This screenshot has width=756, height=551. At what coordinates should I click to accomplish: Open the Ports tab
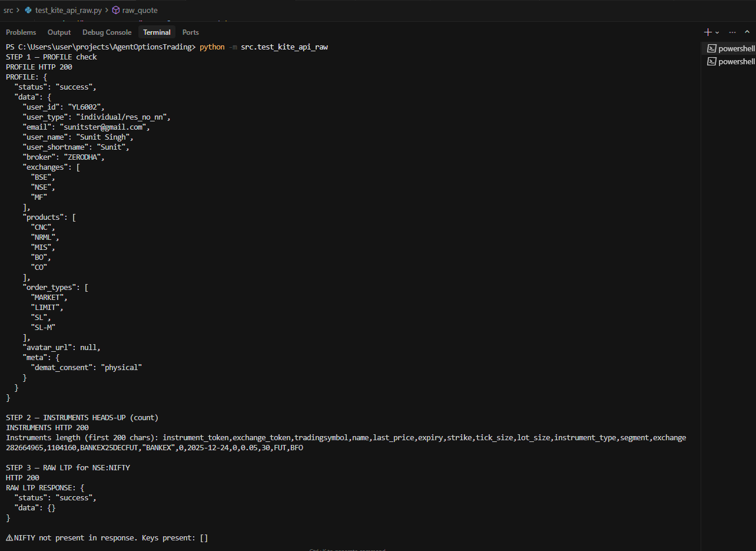click(x=190, y=32)
